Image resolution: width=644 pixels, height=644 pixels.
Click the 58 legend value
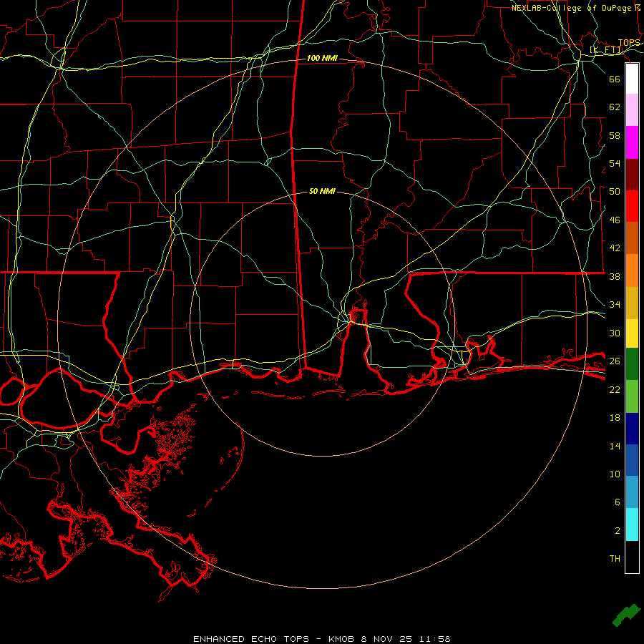(x=615, y=135)
